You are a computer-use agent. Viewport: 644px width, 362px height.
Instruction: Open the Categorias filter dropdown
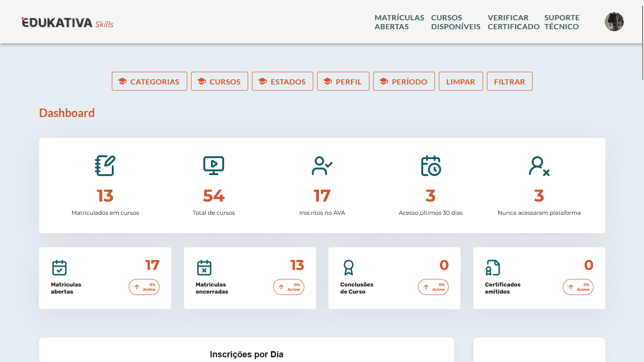click(x=149, y=81)
